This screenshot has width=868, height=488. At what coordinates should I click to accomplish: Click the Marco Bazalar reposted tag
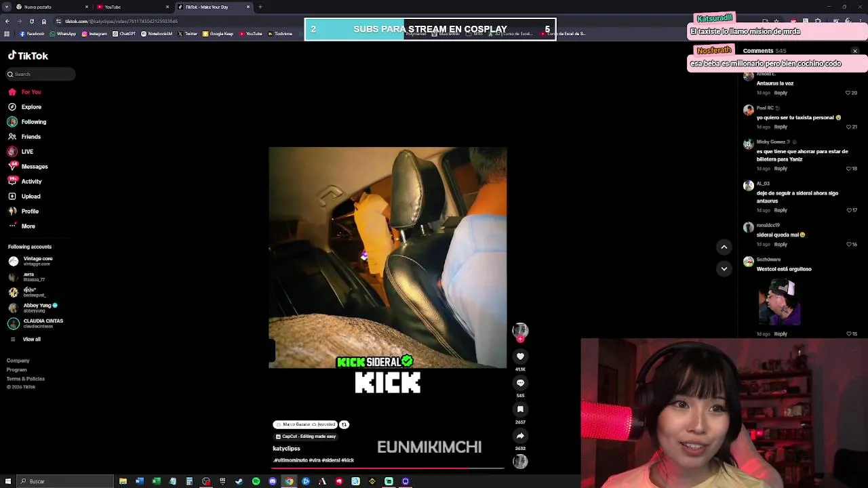pyautogui.click(x=305, y=424)
